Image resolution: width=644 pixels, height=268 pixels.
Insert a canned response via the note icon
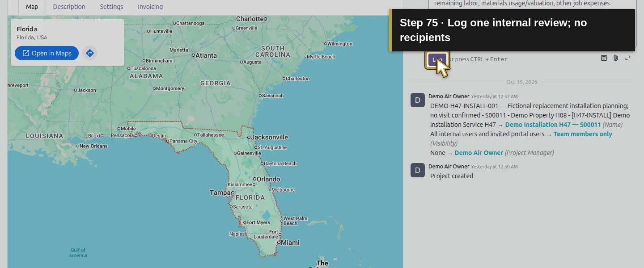(604, 58)
